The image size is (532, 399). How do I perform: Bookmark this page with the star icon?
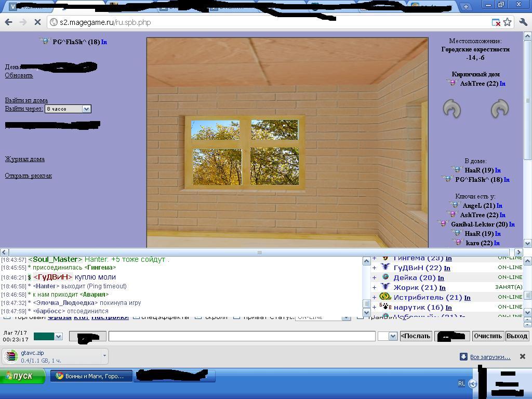tap(507, 22)
